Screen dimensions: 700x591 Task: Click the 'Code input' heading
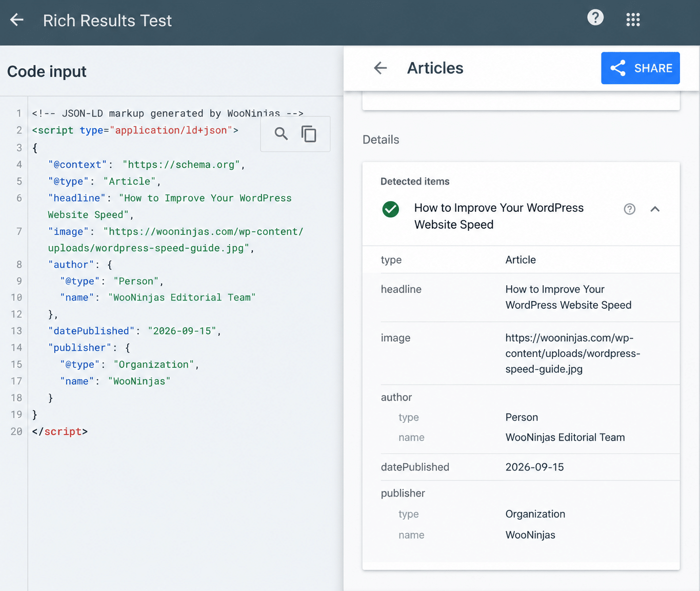pyautogui.click(x=47, y=71)
